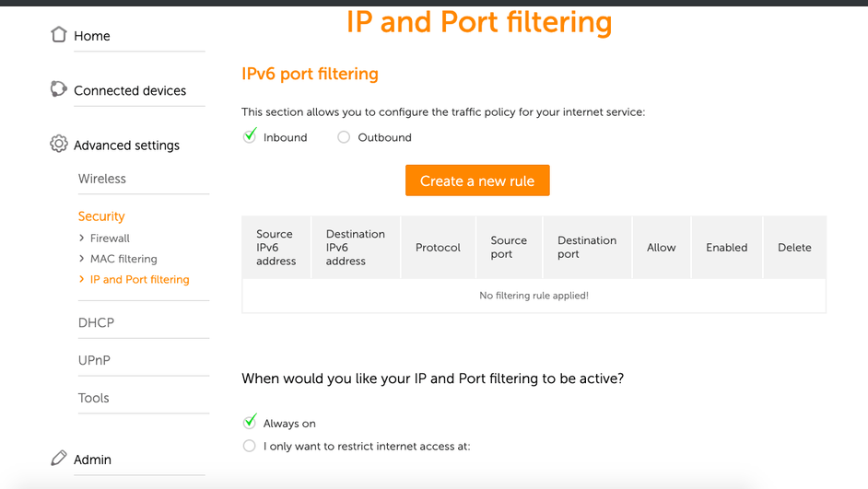The image size is (868, 489).
Task: Click the Admin pencil icon
Action: [x=59, y=459]
